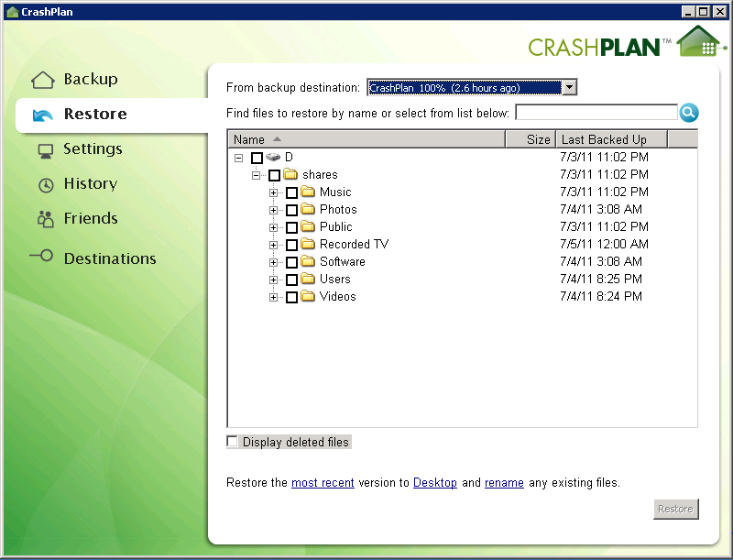Collapse the shares folder node
This screenshot has height=560, width=733.
click(x=257, y=176)
